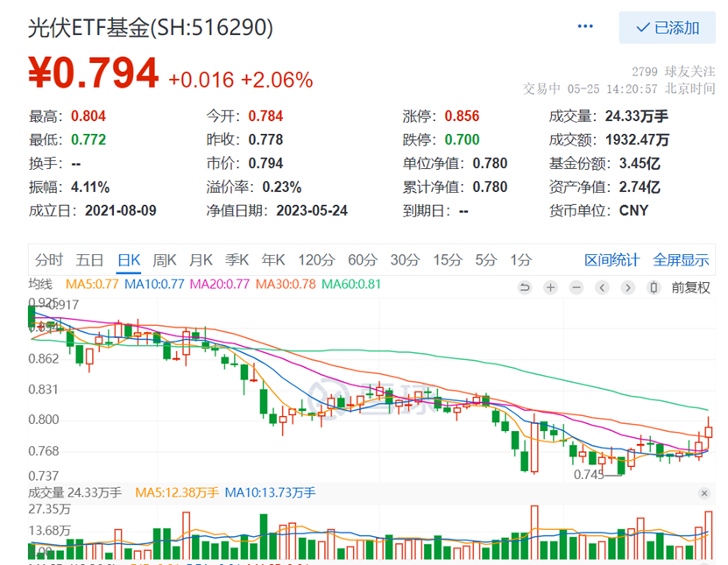Select the 周K weekly candlestick tab

pos(165,260)
